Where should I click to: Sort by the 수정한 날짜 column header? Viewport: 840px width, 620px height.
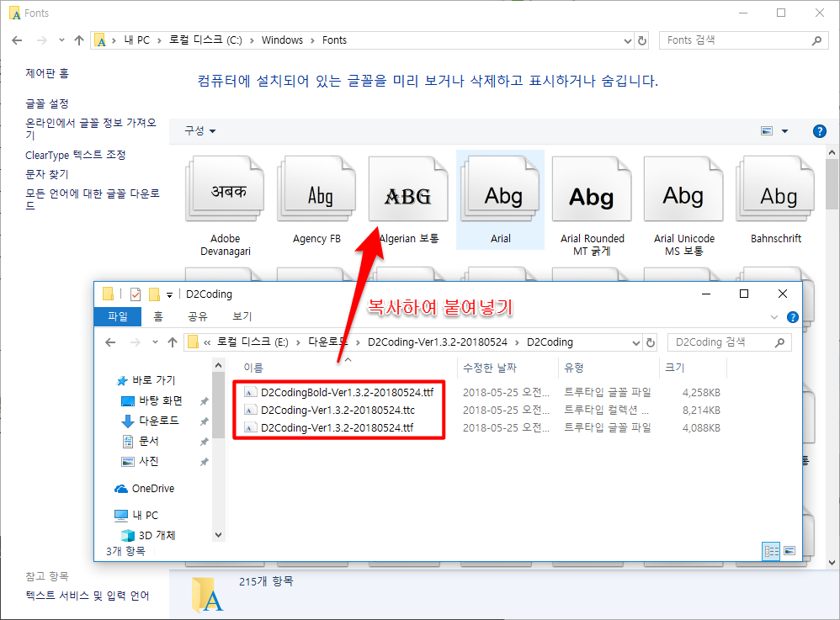489,368
